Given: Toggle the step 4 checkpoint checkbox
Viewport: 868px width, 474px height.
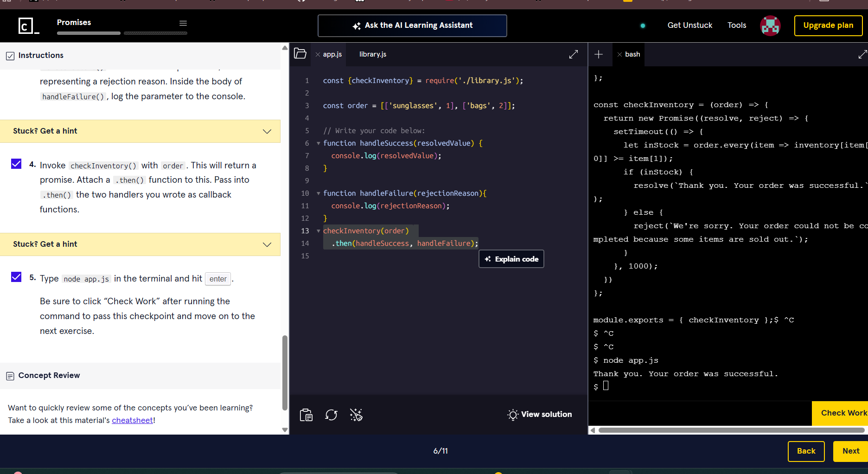Looking at the screenshot, I should coord(16,164).
